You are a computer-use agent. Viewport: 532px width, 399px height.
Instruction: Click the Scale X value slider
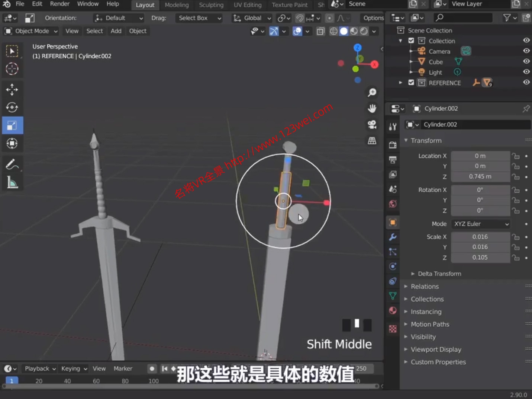pyautogui.click(x=481, y=237)
